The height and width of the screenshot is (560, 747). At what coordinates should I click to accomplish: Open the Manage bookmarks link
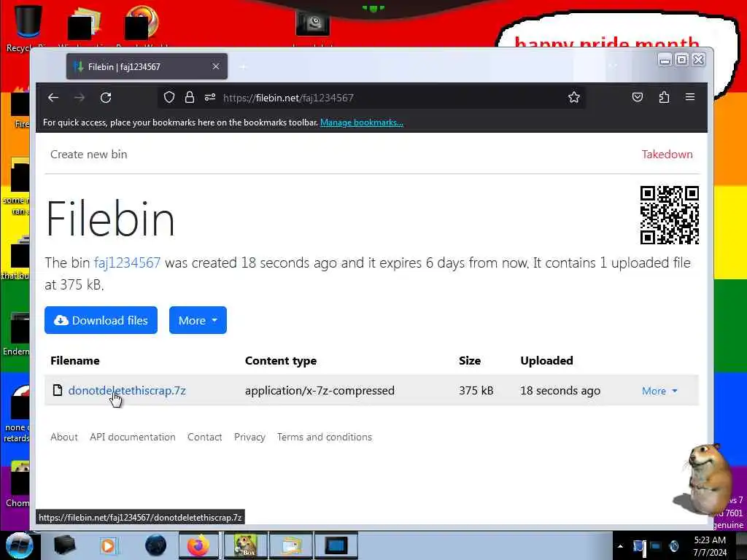point(362,122)
